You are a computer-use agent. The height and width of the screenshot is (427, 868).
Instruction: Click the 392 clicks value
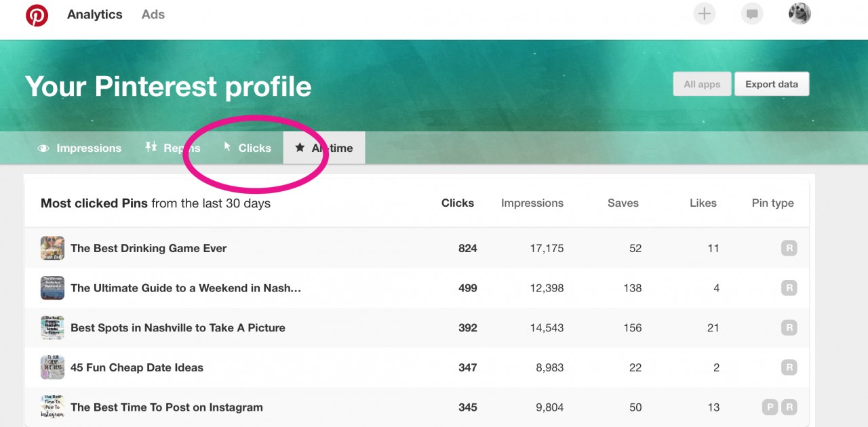[x=468, y=327]
